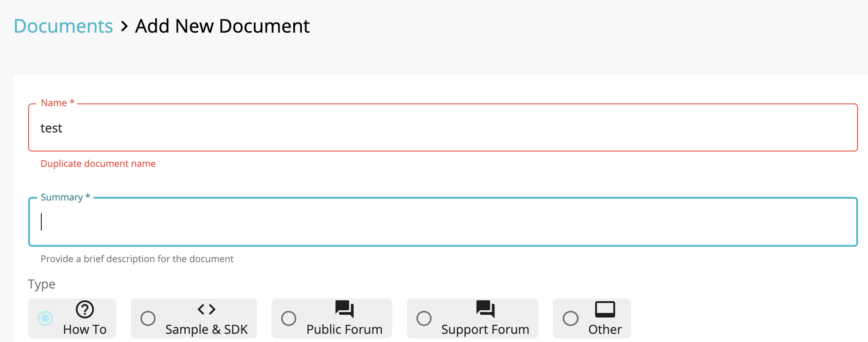The width and height of the screenshot is (868, 342).
Task: Open the Documents breadcrumb link
Action: (x=63, y=26)
